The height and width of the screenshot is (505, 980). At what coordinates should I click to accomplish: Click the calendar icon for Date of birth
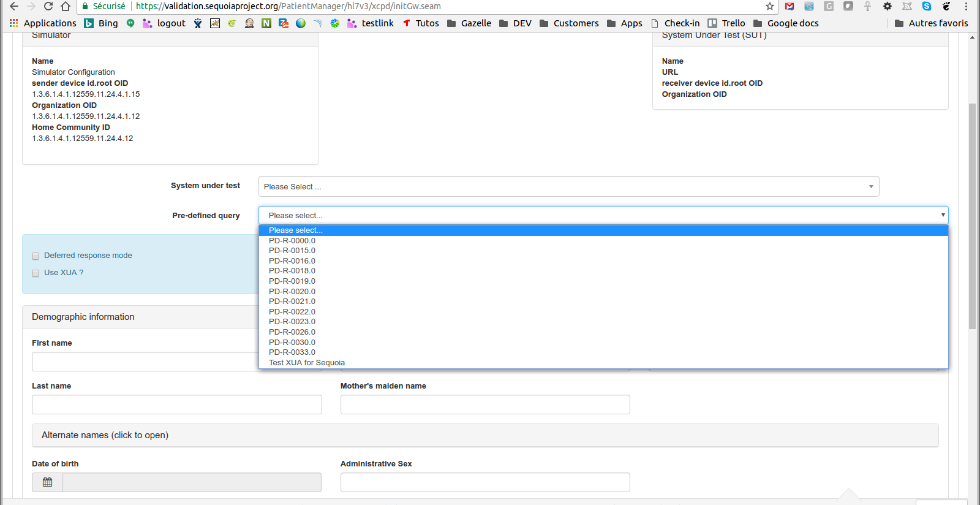coord(48,482)
